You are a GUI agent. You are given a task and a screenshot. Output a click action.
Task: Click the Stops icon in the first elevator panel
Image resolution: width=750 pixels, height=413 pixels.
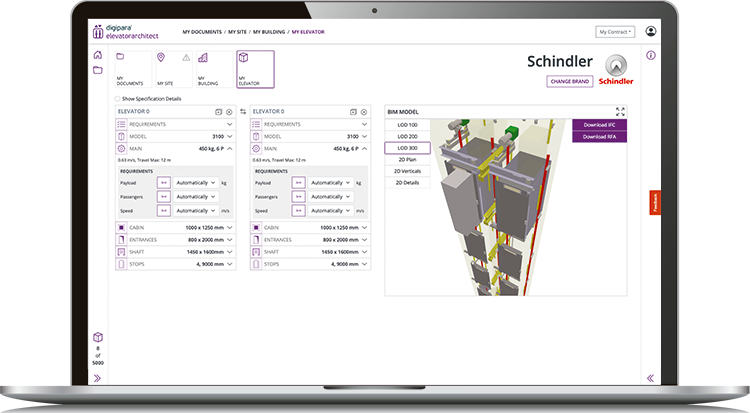[x=121, y=264]
